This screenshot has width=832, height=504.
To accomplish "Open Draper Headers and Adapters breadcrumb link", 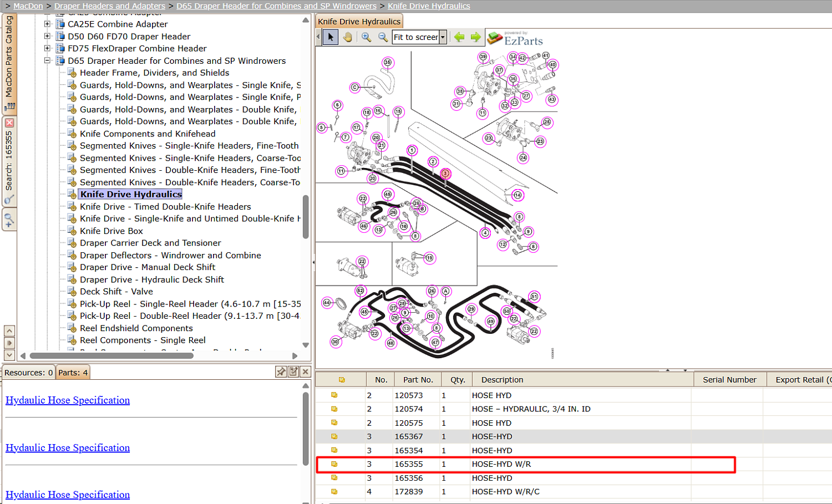I will [110, 6].
